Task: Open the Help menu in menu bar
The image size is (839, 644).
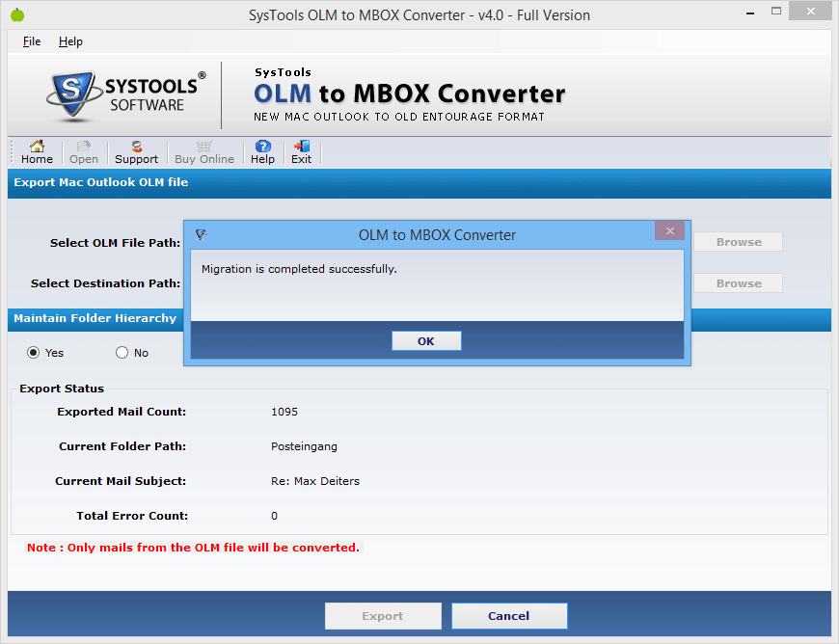Action: (70, 41)
